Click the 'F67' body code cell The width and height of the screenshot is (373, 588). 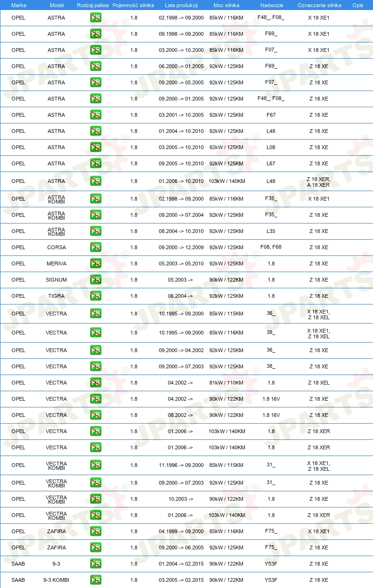271,115
